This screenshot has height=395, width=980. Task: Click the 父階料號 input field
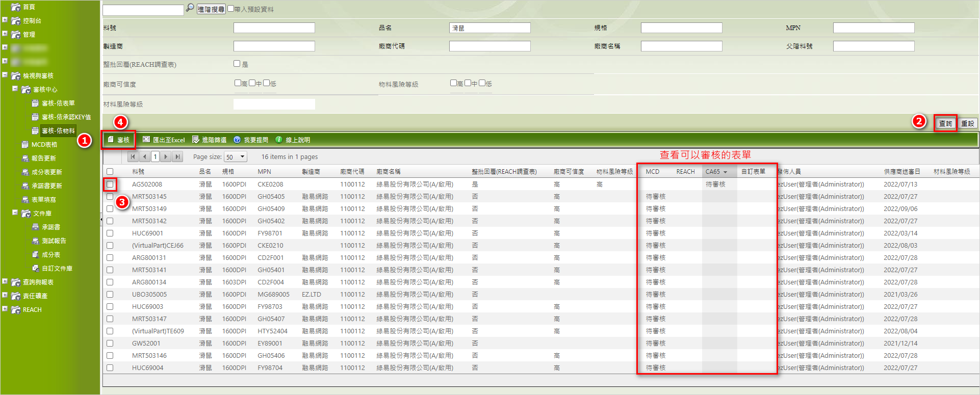click(874, 46)
